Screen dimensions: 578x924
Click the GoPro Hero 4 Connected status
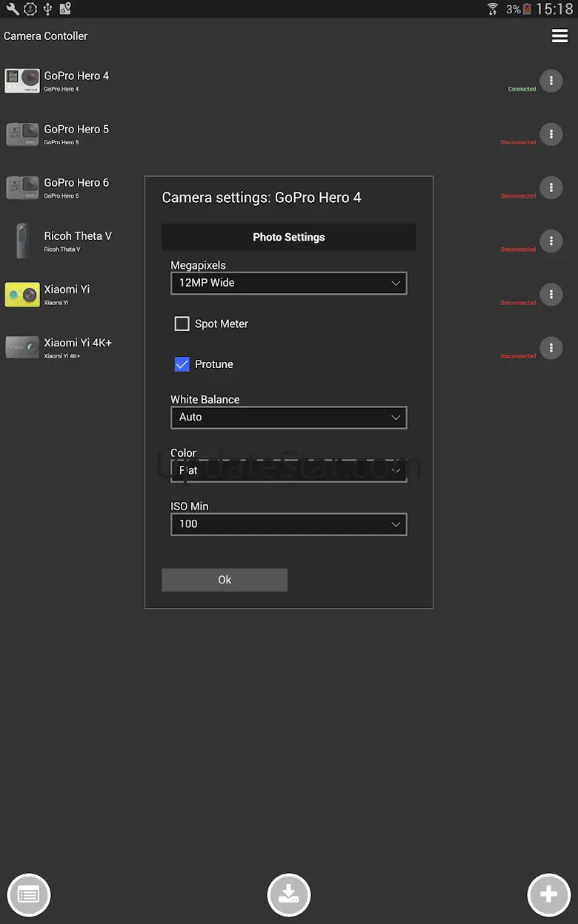522,89
